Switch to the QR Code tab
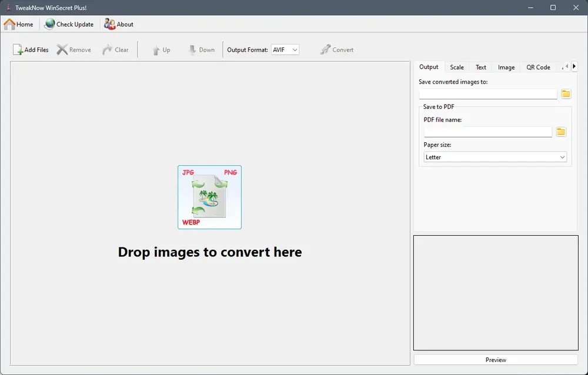Screen dimensions: 588x375 tap(538, 67)
